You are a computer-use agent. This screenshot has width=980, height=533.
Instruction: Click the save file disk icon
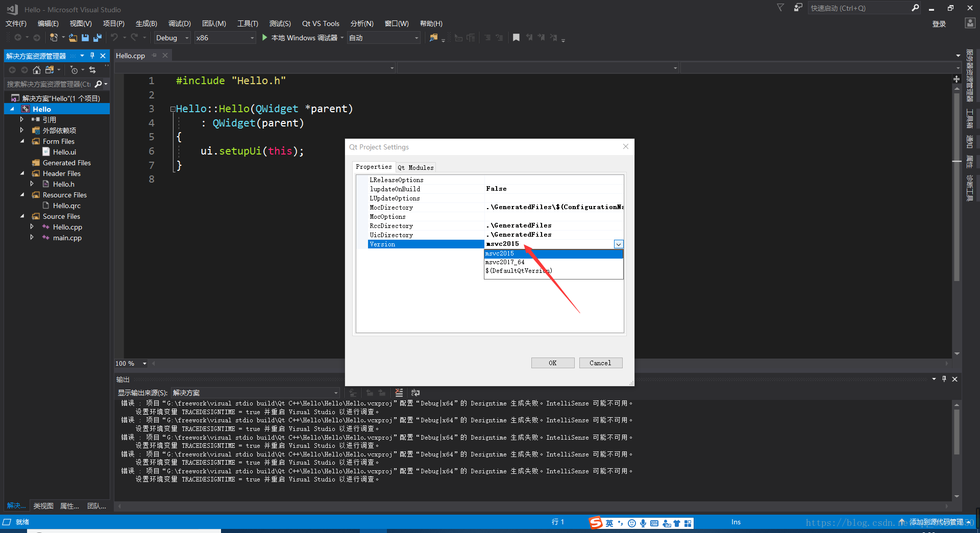tap(85, 38)
